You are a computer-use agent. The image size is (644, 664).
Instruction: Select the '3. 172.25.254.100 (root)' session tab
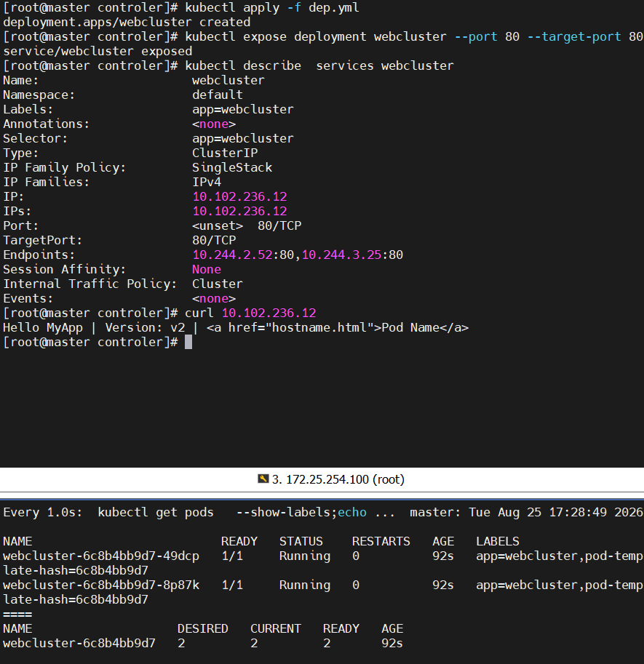(x=331, y=479)
